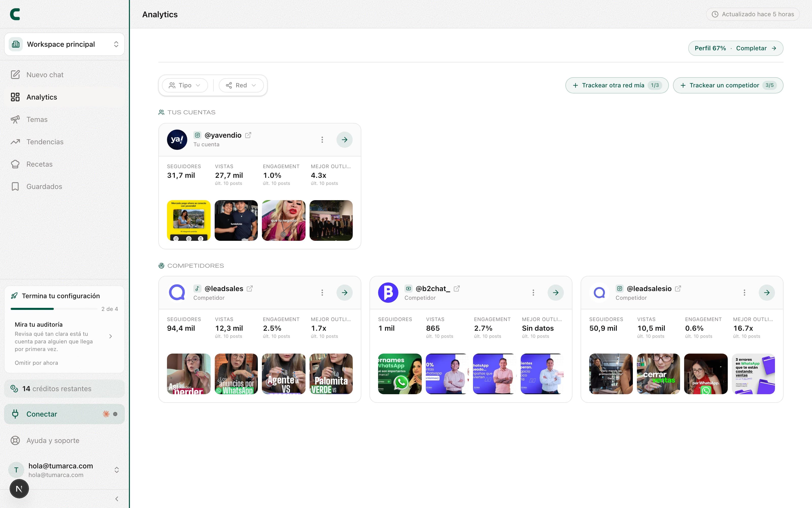This screenshot has width=812, height=508.
Task: Click Actualizado hace 5 horas badge
Action: pos(753,14)
